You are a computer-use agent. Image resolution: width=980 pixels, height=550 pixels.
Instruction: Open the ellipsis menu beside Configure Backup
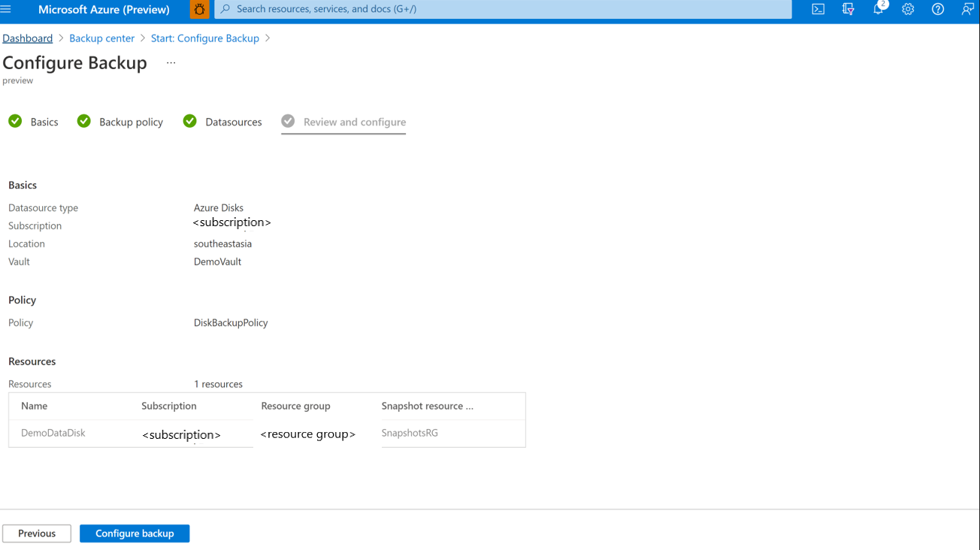point(171,63)
